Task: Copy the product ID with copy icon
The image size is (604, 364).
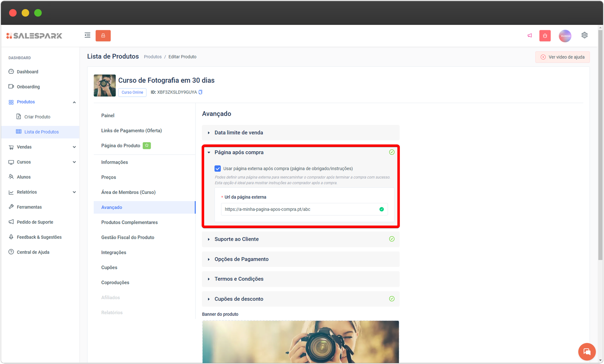Action: pos(200,92)
